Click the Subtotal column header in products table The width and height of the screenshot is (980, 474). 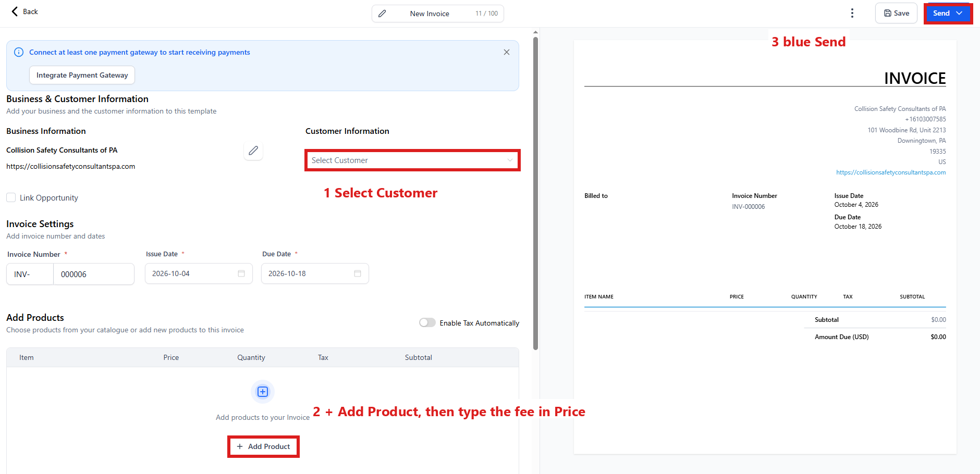click(x=419, y=357)
